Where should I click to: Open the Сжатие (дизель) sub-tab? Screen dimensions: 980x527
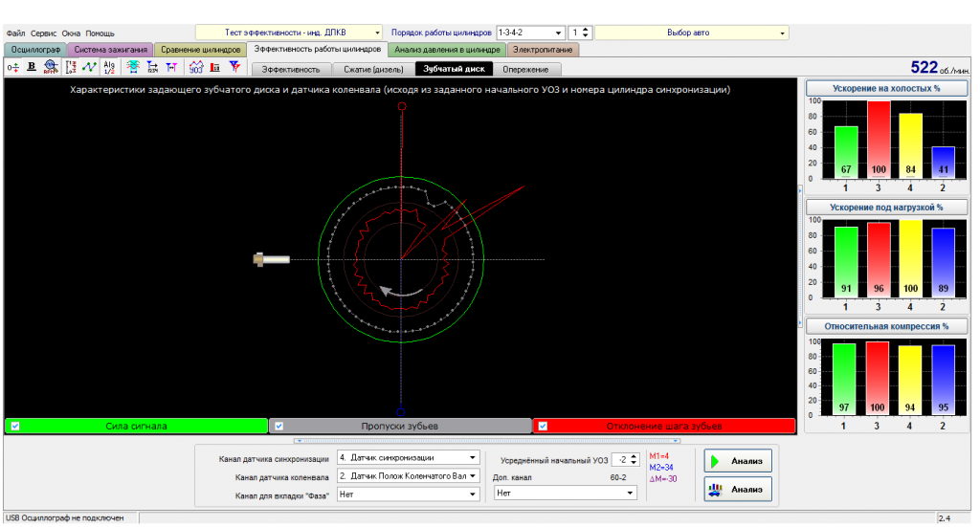tap(373, 69)
